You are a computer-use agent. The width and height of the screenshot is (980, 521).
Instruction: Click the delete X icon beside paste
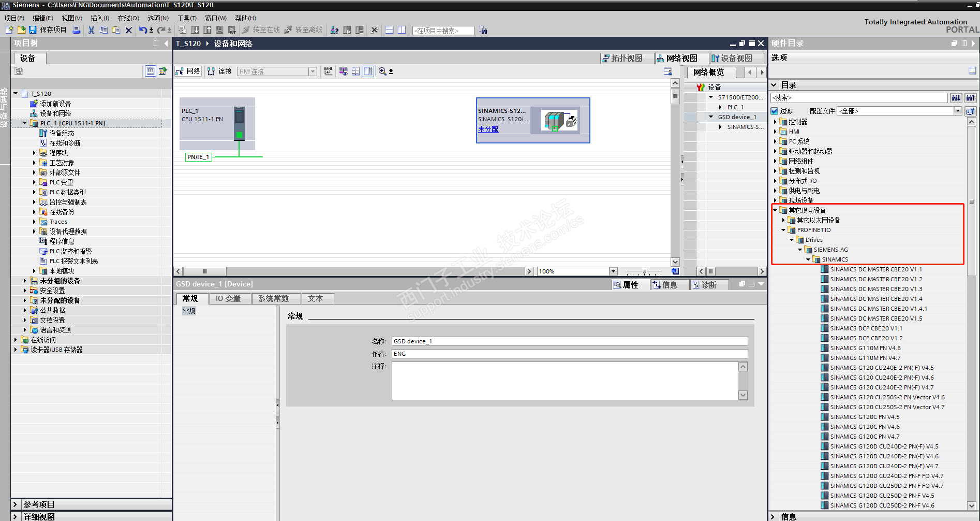click(129, 30)
